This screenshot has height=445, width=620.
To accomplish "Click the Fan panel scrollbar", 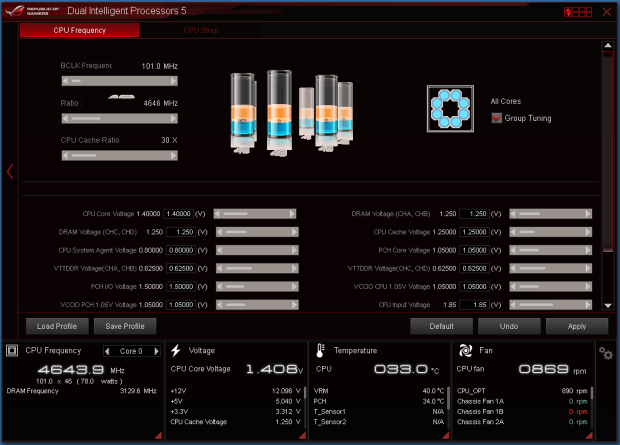I will 592,393.
